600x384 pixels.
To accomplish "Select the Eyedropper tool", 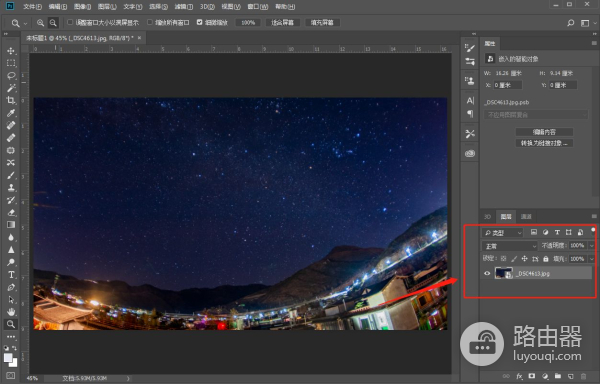I will 11,113.
